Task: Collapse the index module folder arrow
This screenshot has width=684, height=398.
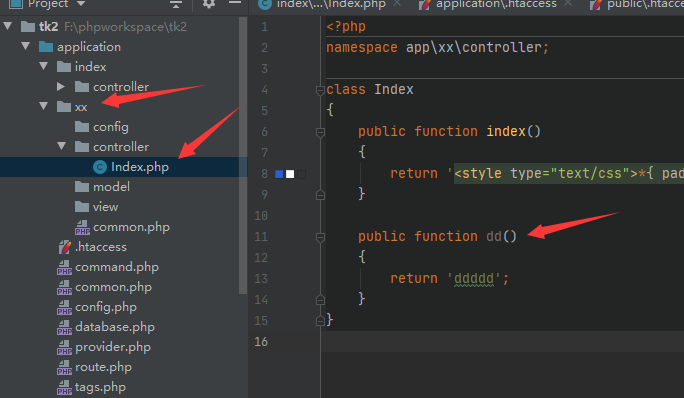Action: [44, 66]
